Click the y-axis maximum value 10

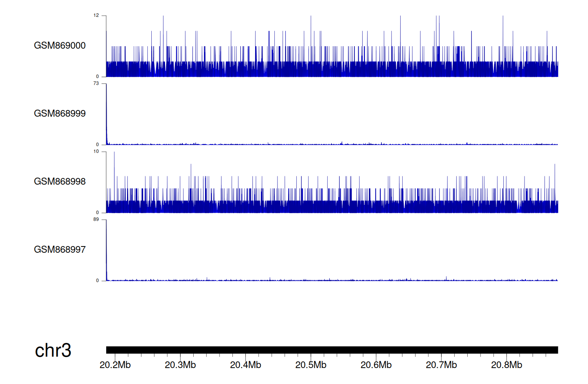click(96, 152)
